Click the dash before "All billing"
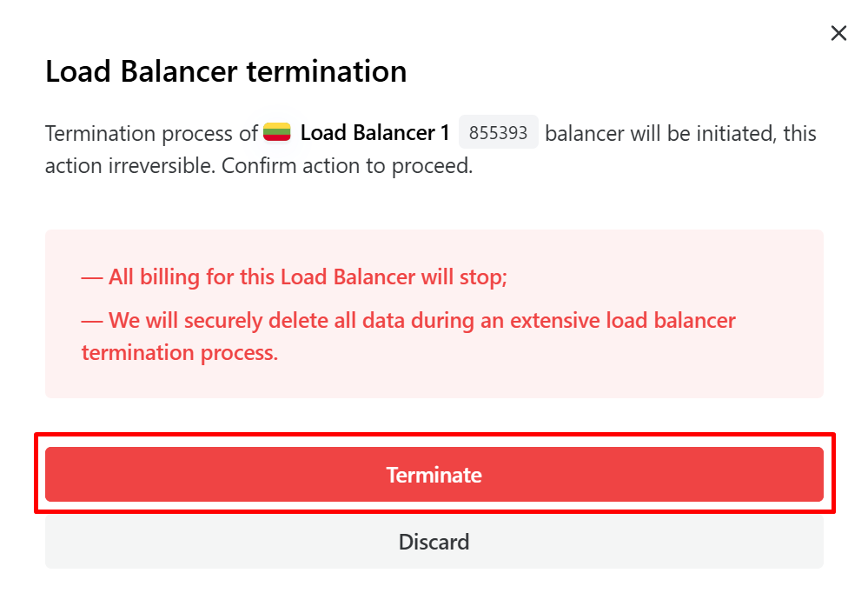The height and width of the screenshot is (613, 868). [x=91, y=277]
